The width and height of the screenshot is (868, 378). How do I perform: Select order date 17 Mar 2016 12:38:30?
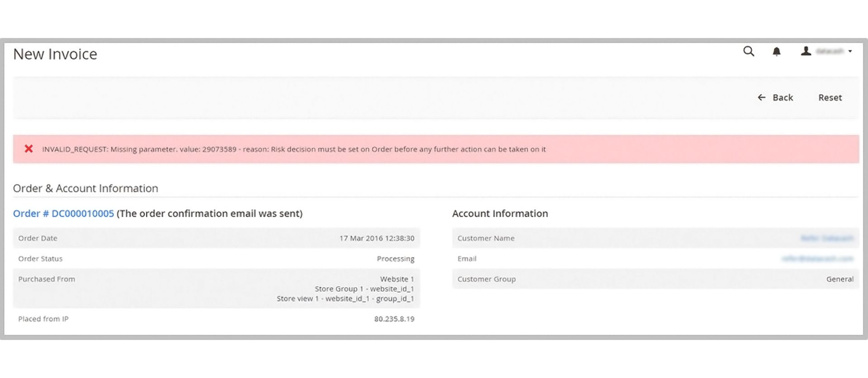(x=377, y=238)
